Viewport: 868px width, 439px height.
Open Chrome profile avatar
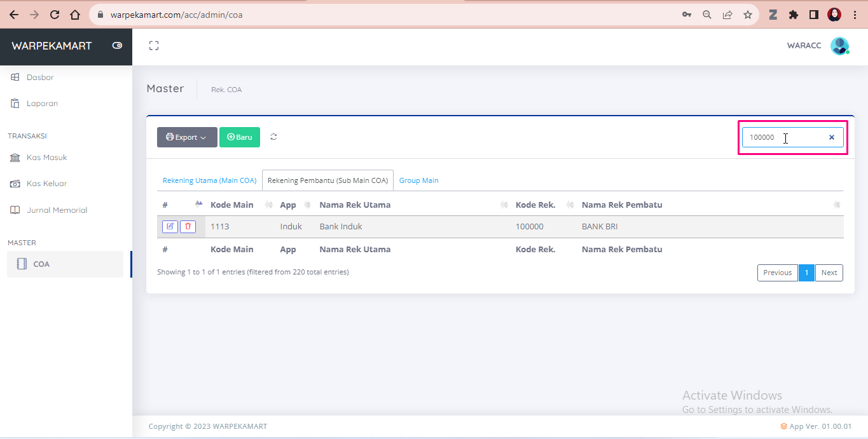834,15
